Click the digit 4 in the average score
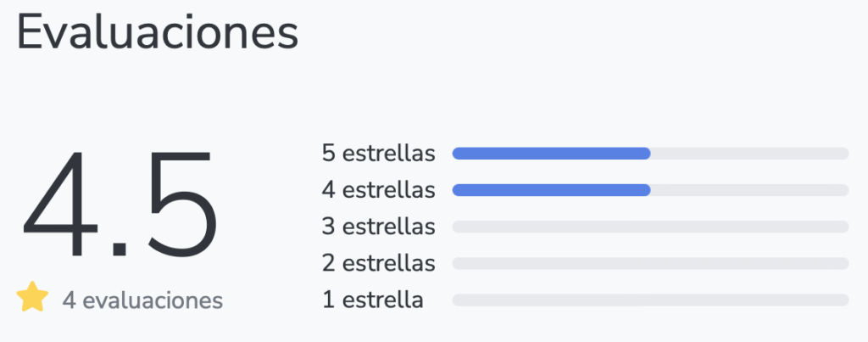Viewport: 868px width, 342px height. point(61,204)
